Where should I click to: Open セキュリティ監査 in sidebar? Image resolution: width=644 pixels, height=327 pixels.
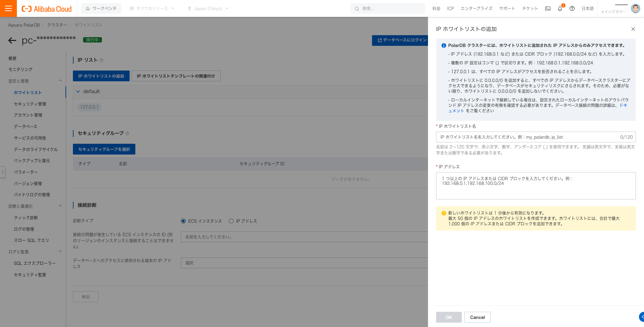point(30,275)
